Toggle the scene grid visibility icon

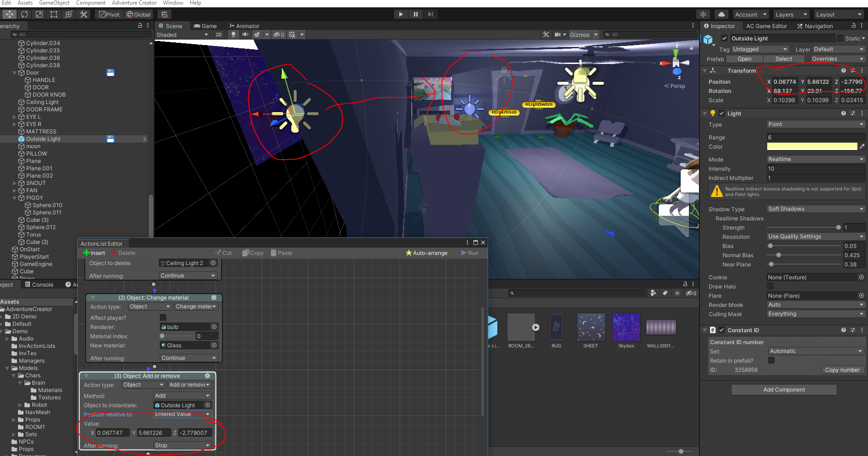[292, 35]
